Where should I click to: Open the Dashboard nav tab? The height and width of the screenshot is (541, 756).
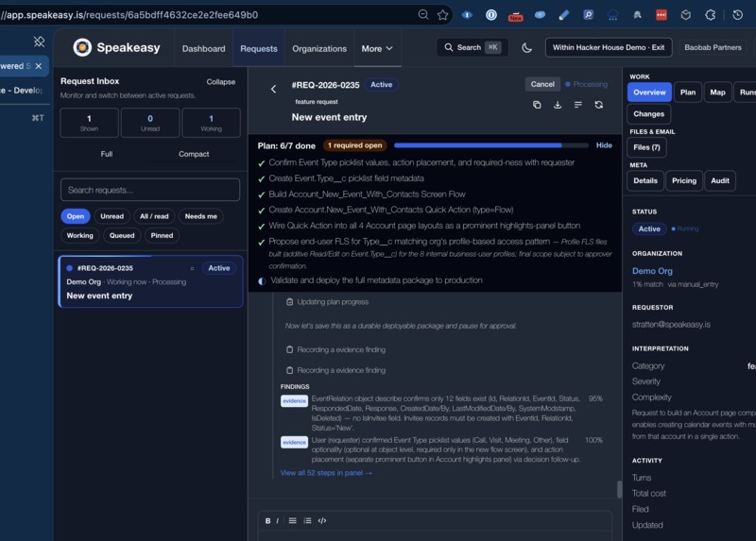point(203,49)
